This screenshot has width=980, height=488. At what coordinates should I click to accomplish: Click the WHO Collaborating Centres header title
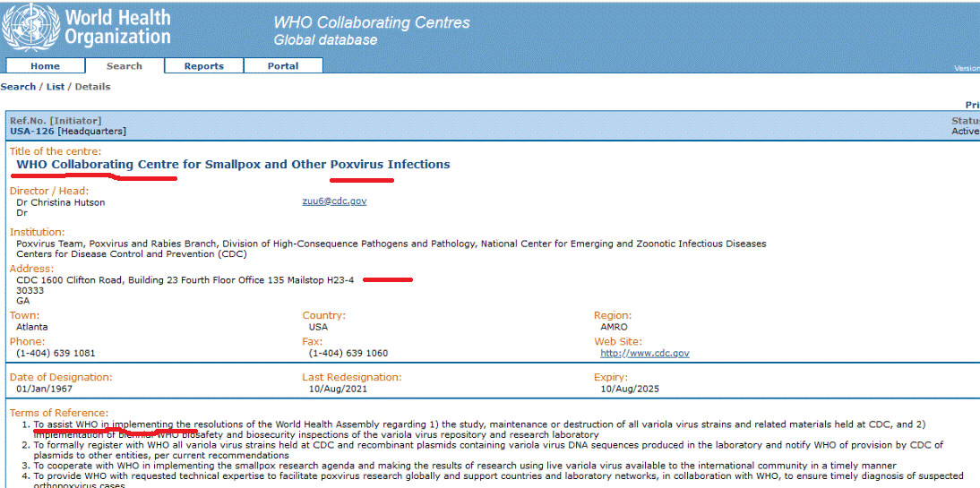(371, 22)
